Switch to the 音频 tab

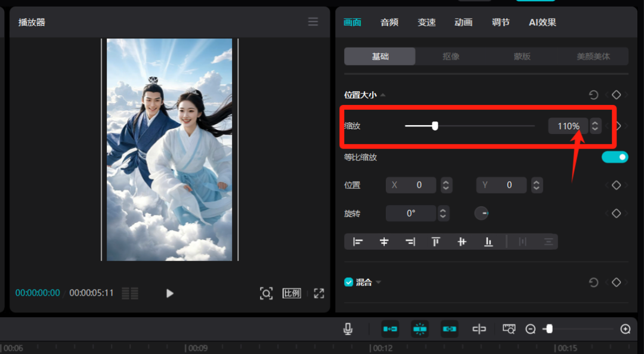pos(389,22)
